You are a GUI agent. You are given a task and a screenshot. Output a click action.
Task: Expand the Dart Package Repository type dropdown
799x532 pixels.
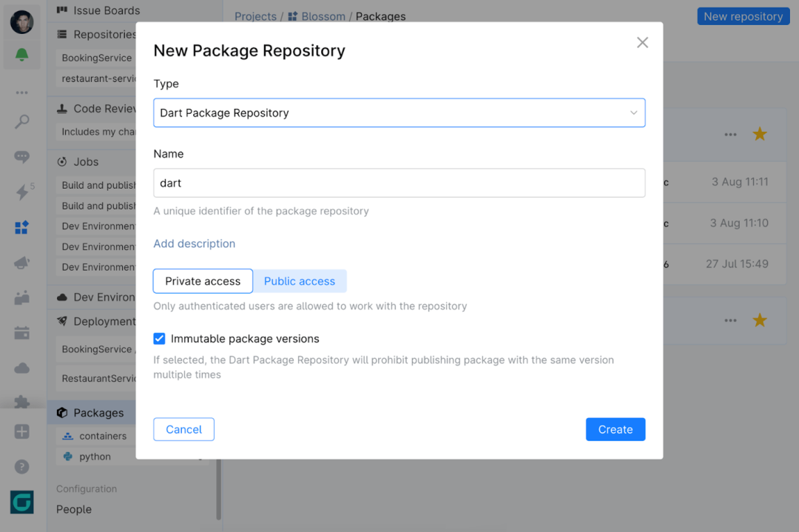pyautogui.click(x=399, y=112)
